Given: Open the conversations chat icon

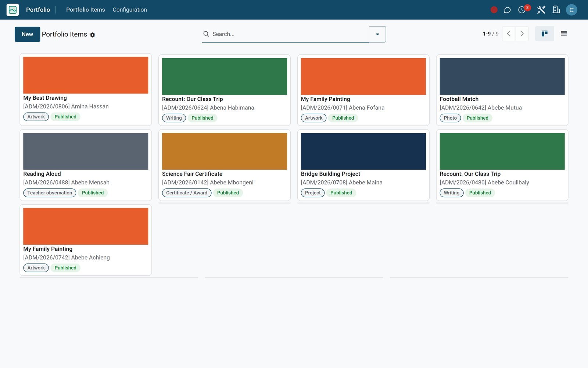Looking at the screenshot, I should click(x=507, y=10).
